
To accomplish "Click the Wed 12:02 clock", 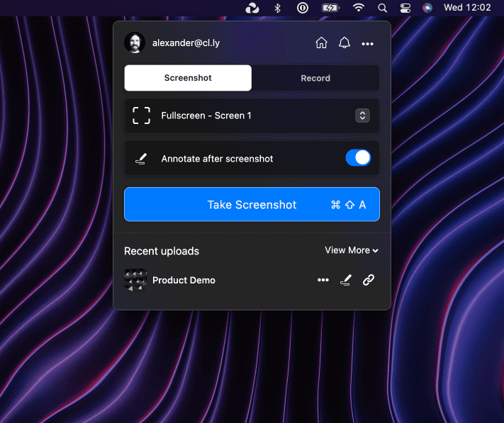I will coord(467,7).
